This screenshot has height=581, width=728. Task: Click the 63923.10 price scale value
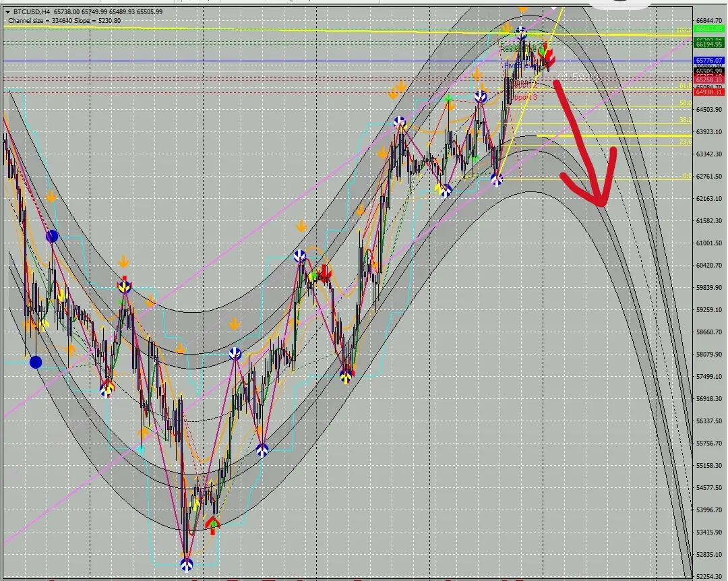click(x=709, y=132)
